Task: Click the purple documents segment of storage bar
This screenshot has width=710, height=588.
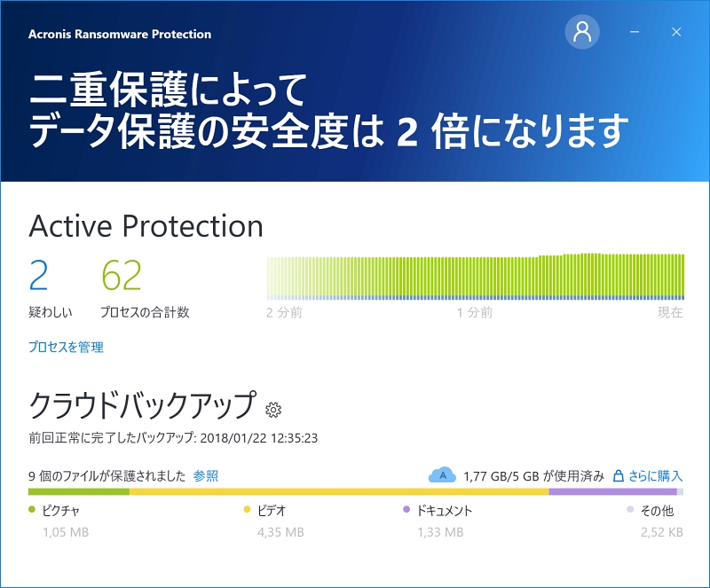Action: (x=612, y=491)
